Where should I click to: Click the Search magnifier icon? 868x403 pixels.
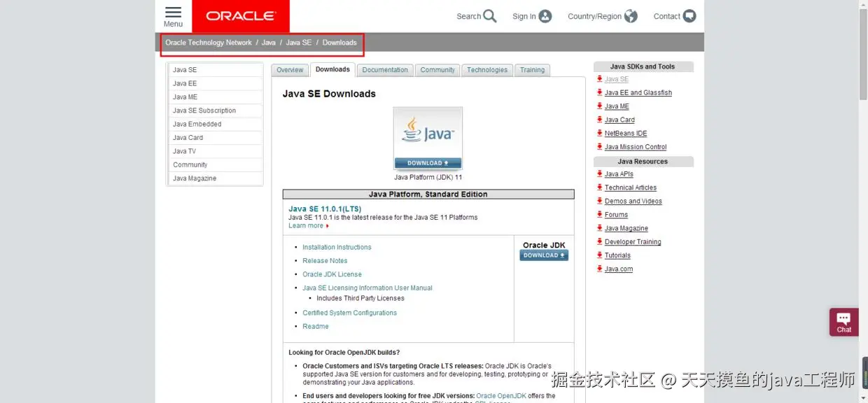pos(490,16)
